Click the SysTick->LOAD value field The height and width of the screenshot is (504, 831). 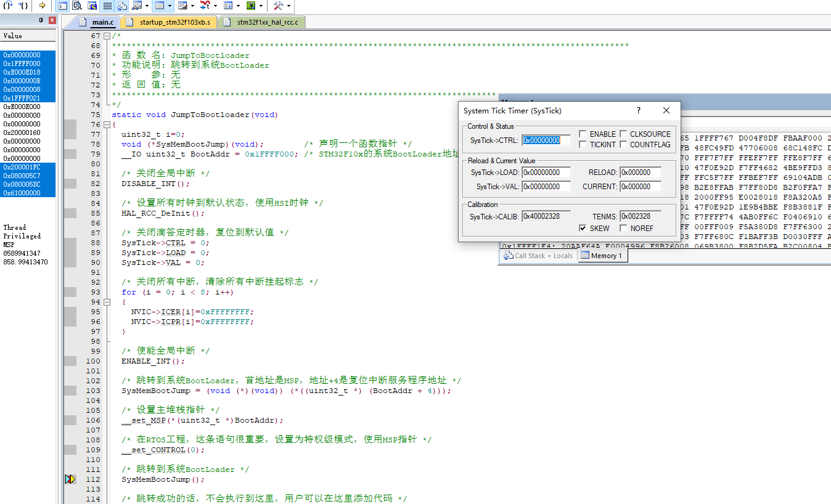(546, 173)
